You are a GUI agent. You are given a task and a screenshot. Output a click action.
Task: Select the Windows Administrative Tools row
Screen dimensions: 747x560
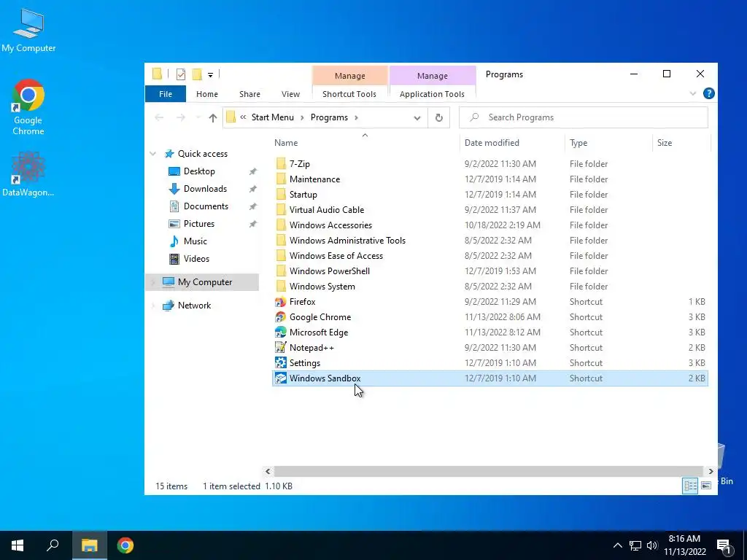click(489, 241)
